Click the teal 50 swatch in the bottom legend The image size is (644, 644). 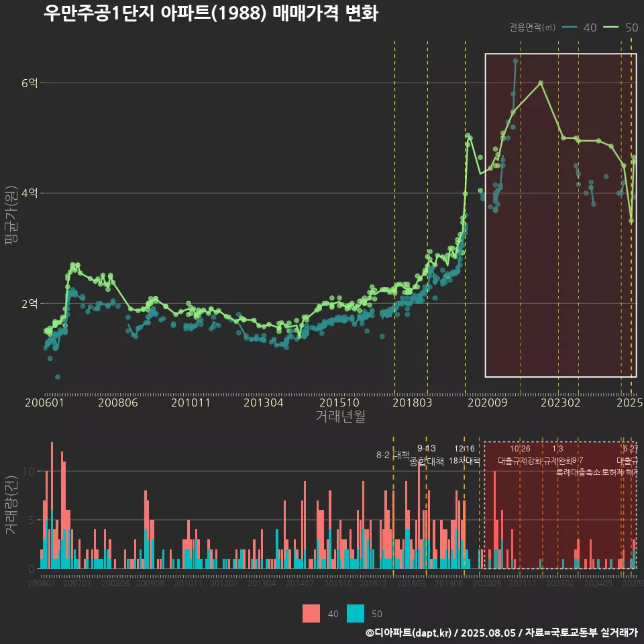356,614
